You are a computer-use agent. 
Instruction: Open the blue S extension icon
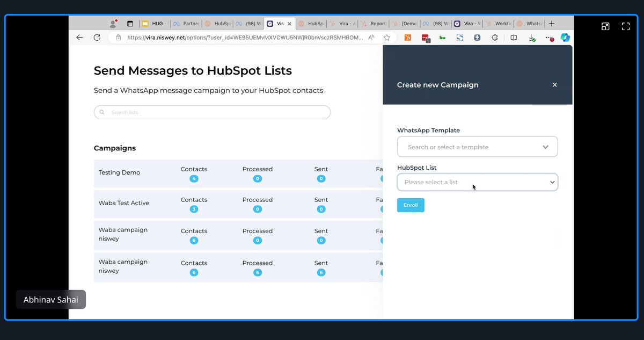pos(460,38)
